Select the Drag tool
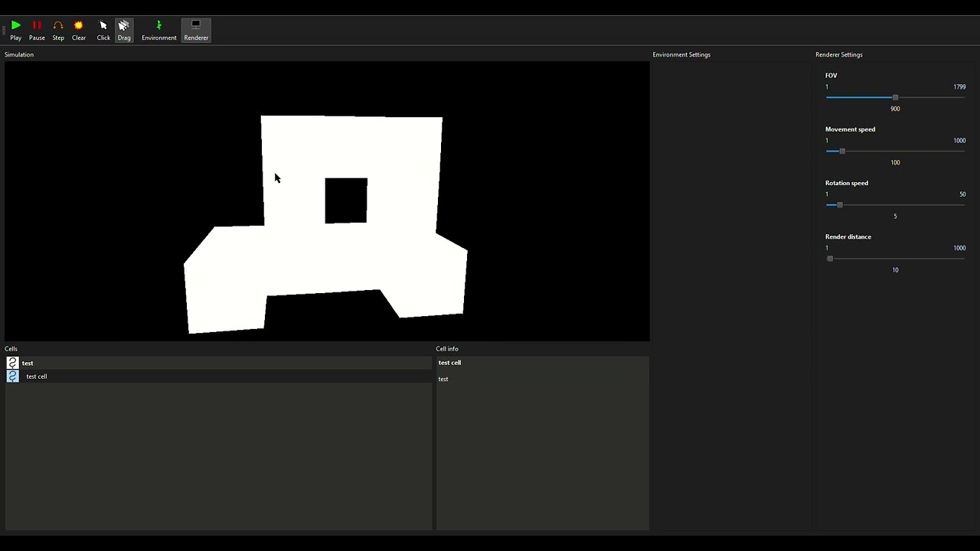 click(x=124, y=30)
